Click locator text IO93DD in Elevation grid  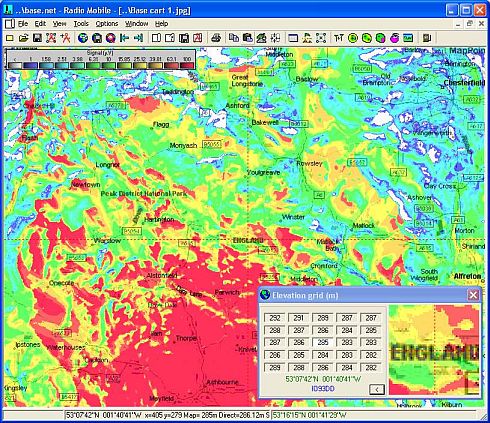click(x=323, y=389)
